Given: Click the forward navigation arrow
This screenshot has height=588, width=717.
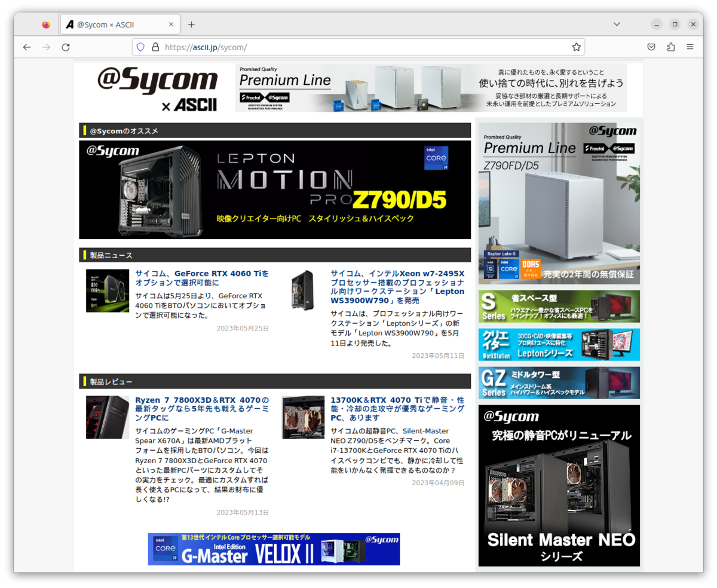Looking at the screenshot, I should point(46,47).
